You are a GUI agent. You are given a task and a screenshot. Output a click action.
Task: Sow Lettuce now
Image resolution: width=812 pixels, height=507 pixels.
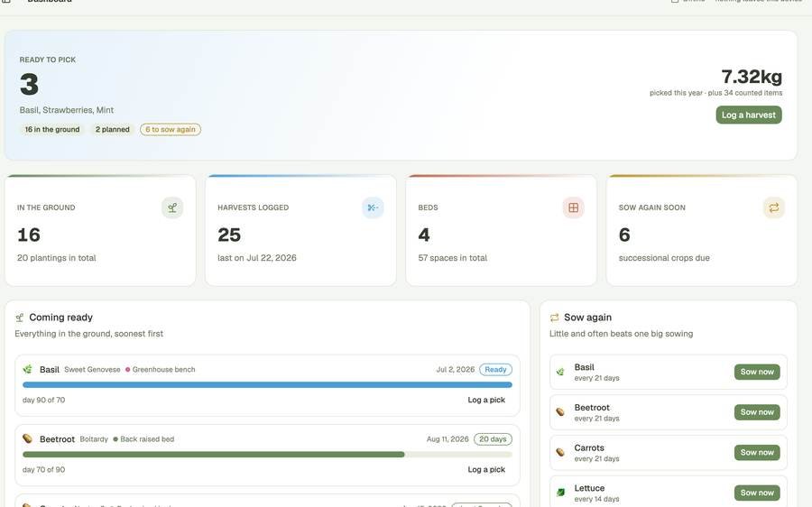[x=757, y=493]
